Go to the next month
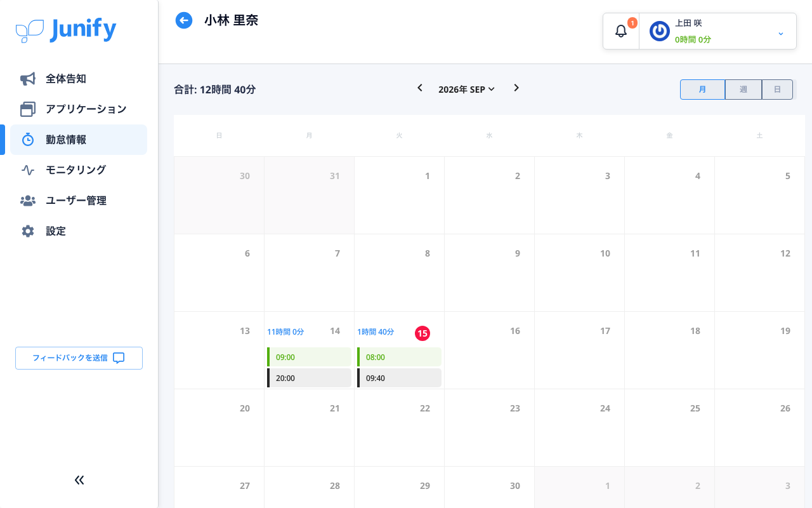The width and height of the screenshot is (812, 508). tap(516, 88)
